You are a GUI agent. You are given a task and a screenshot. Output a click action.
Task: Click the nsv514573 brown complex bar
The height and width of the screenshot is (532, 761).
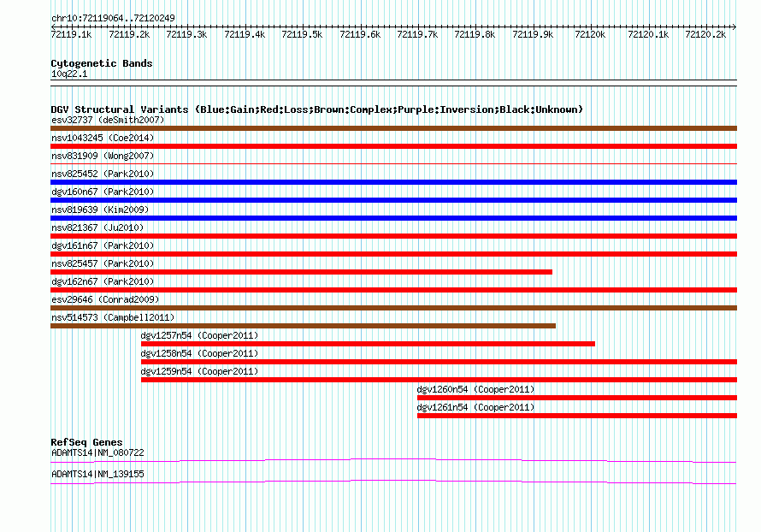304,326
